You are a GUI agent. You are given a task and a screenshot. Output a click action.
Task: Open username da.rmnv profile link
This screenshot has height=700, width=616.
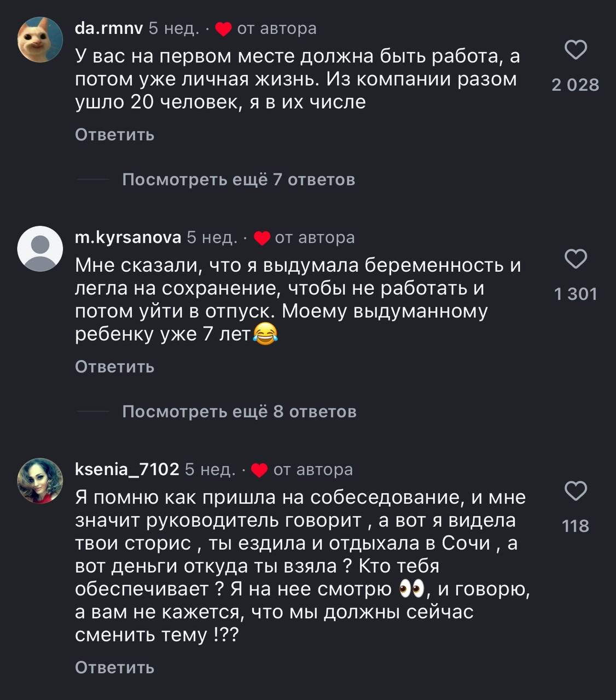(x=108, y=28)
